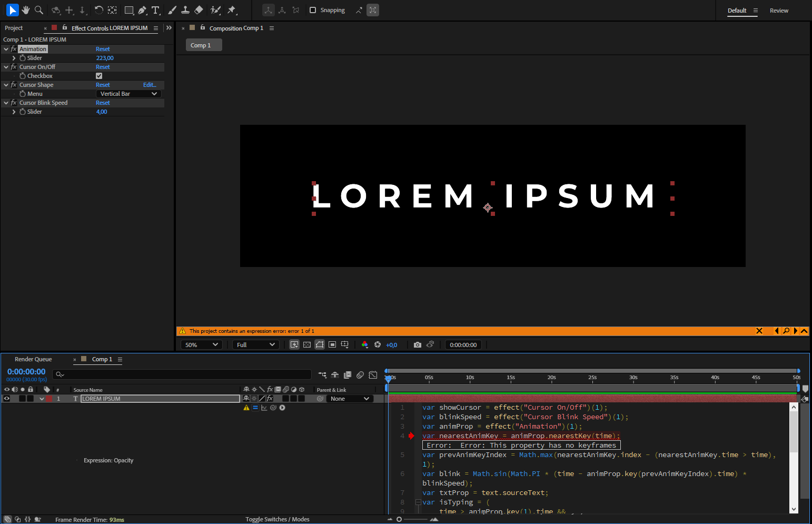Screen dimensions: 812x524
Task: Open the magnification ratio dropdown set to 50%
Action: [x=201, y=344]
